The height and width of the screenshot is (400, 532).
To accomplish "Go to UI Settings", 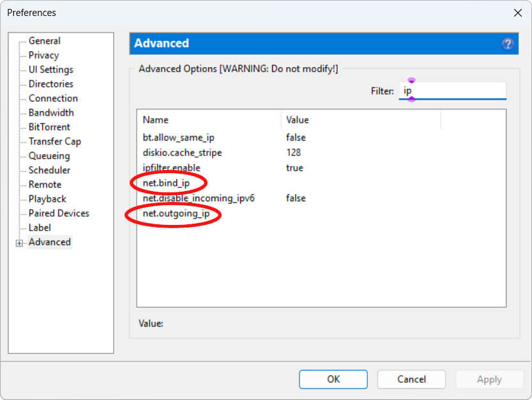I will pos(51,69).
